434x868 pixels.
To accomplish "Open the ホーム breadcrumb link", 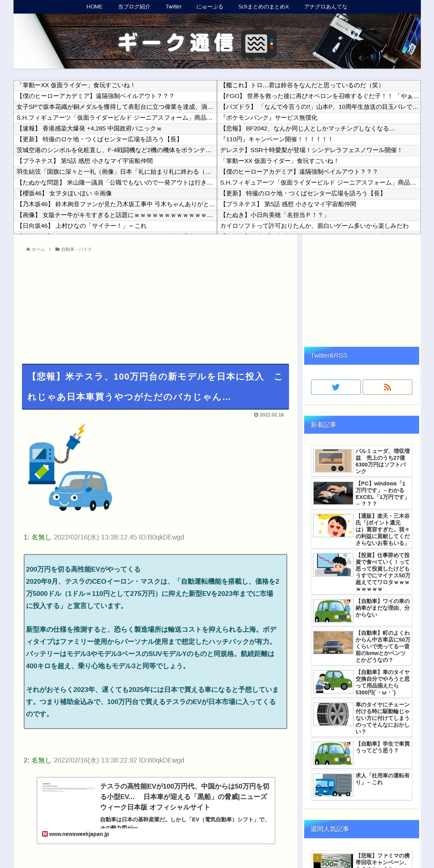I will point(38,249).
